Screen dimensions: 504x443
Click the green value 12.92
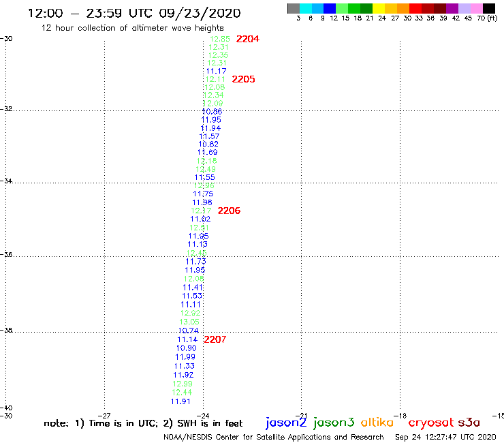[x=190, y=313]
